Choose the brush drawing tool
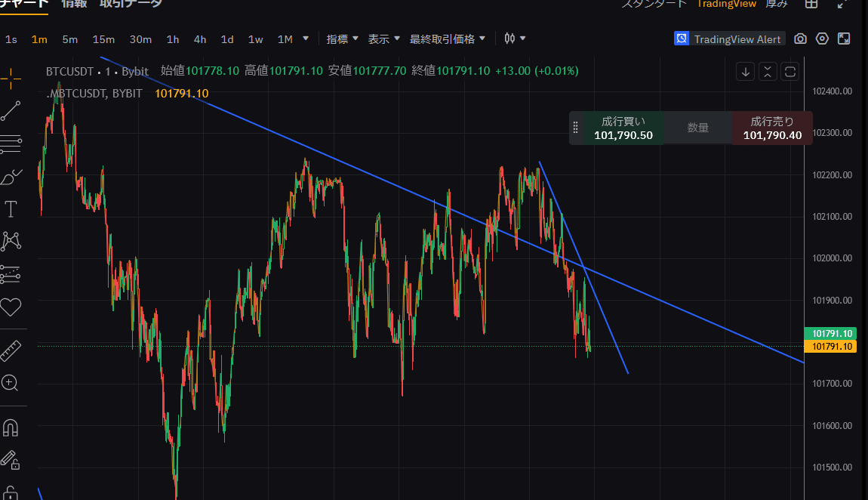Image resolution: width=868 pixels, height=500 pixels. pyautogui.click(x=11, y=177)
